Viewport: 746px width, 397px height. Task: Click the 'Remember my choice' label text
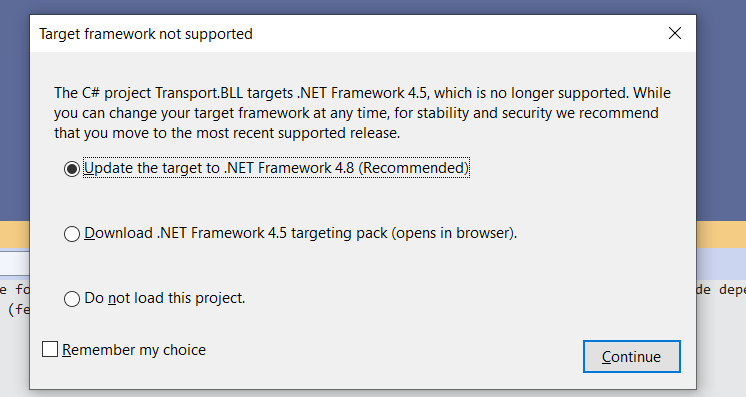134,350
